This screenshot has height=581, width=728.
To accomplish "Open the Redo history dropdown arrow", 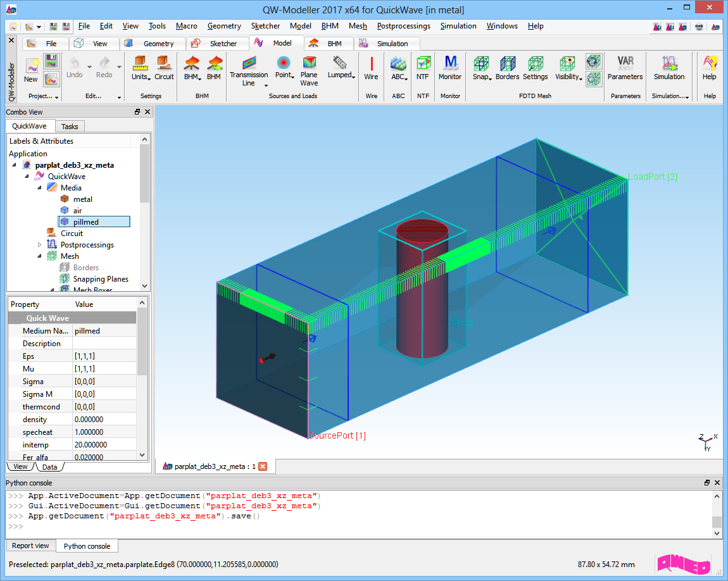I will tap(119, 67).
